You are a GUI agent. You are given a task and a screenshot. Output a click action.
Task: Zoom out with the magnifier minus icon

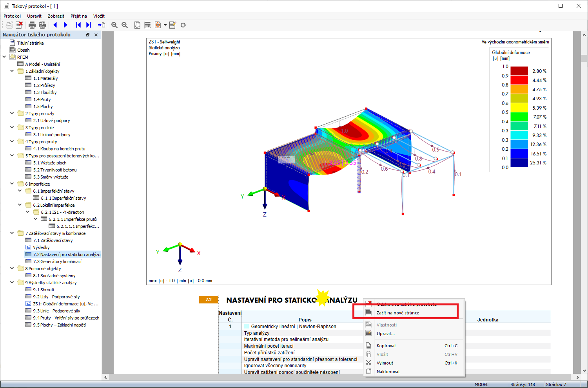tap(125, 25)
